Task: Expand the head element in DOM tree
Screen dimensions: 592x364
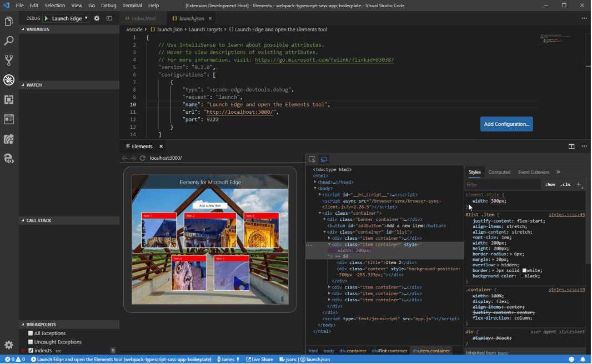Action: 315,182
